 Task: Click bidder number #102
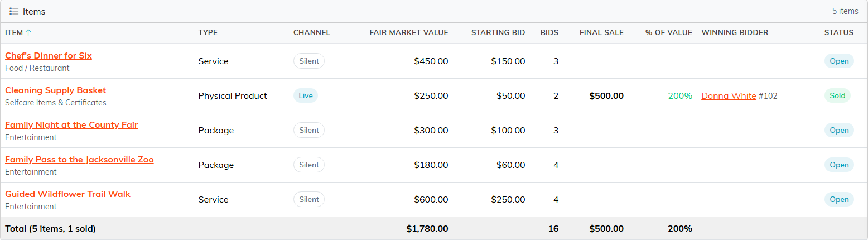click(x=768, y=96)
